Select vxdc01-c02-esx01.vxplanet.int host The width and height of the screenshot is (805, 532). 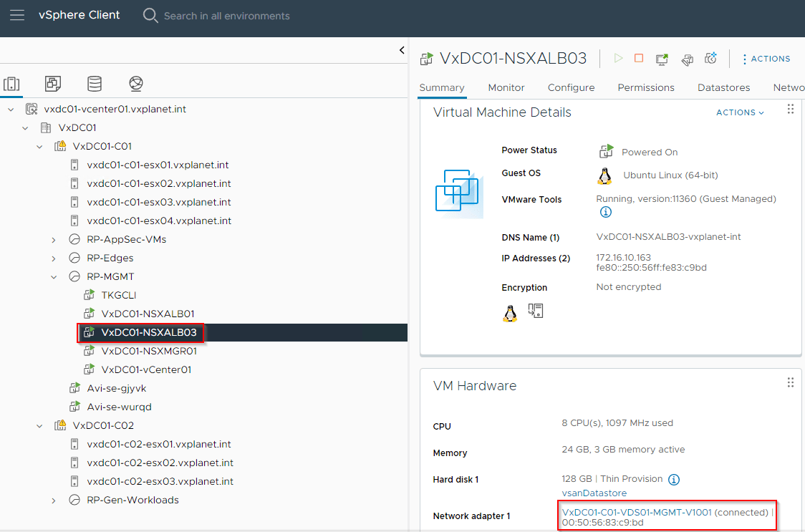(159, 444)
